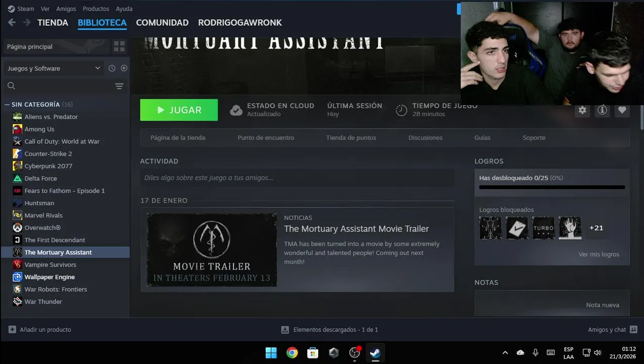Select Among Us game icon

[x=17, y=129]
